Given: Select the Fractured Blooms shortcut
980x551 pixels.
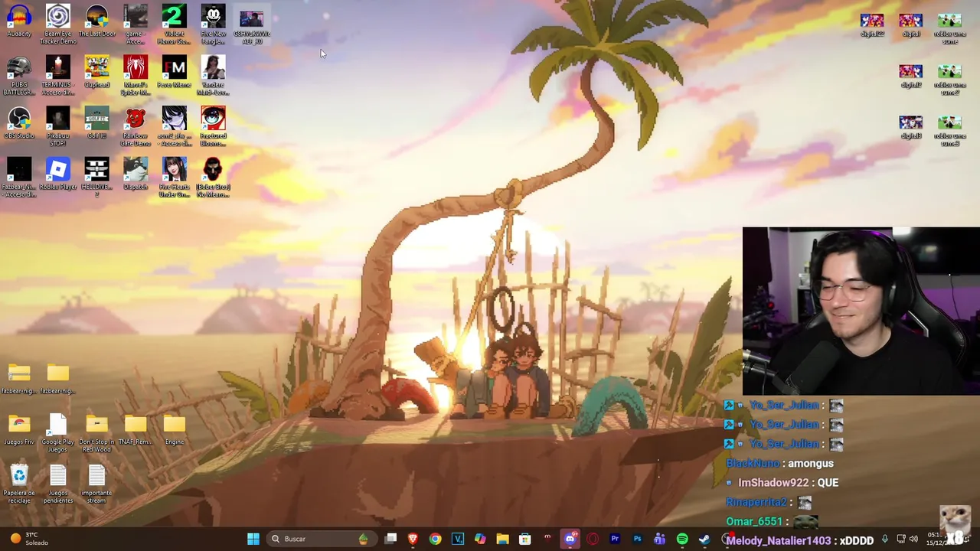Looking at the screenshot, I should click(x=213, y=126).
